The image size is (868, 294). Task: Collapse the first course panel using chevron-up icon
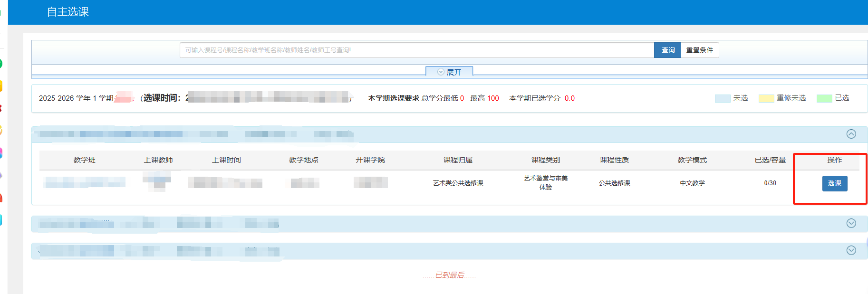851,134
